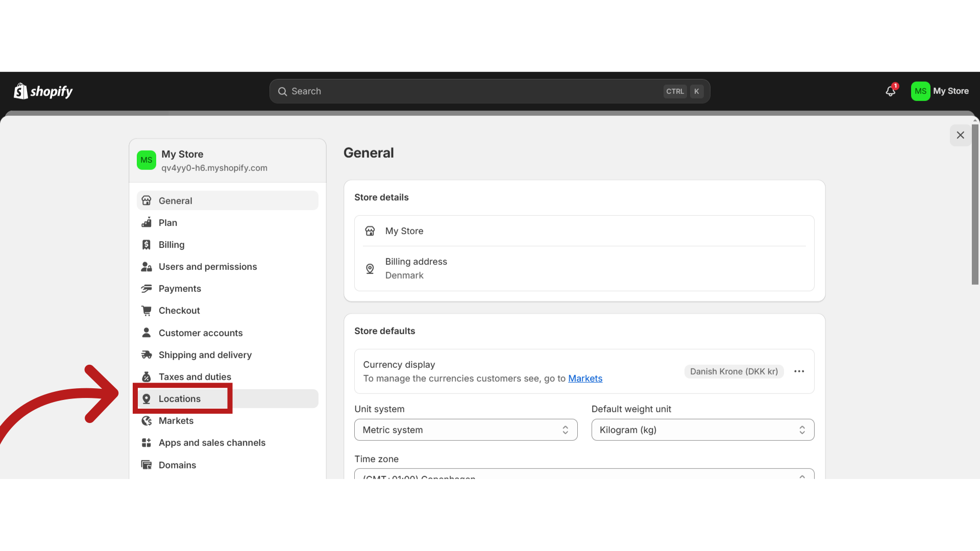Click the Danish Krone (DKK kr) badge
980x551 pixels.
tap(734, 371)
